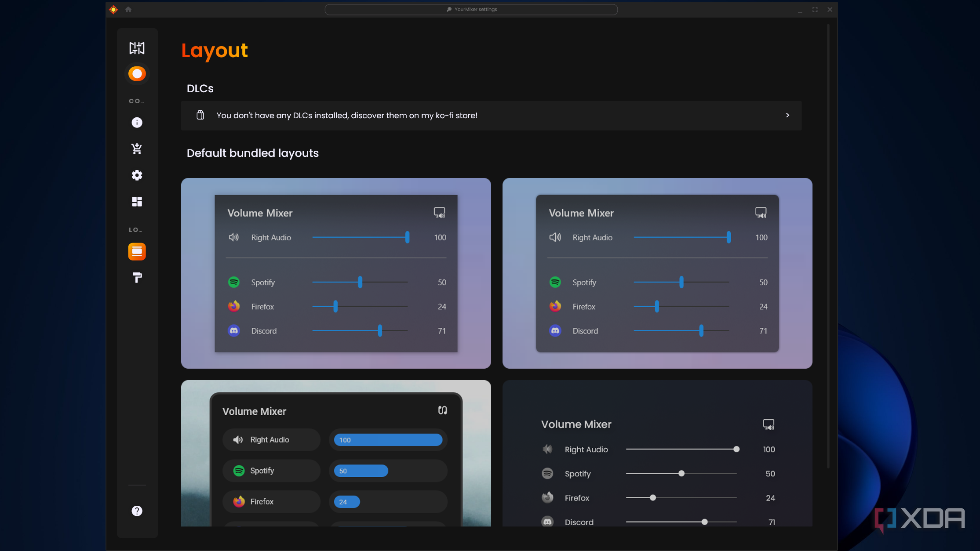Click the orange record circle icon
The height and width of the screenshot is (551, 980).
pos(137,74)
